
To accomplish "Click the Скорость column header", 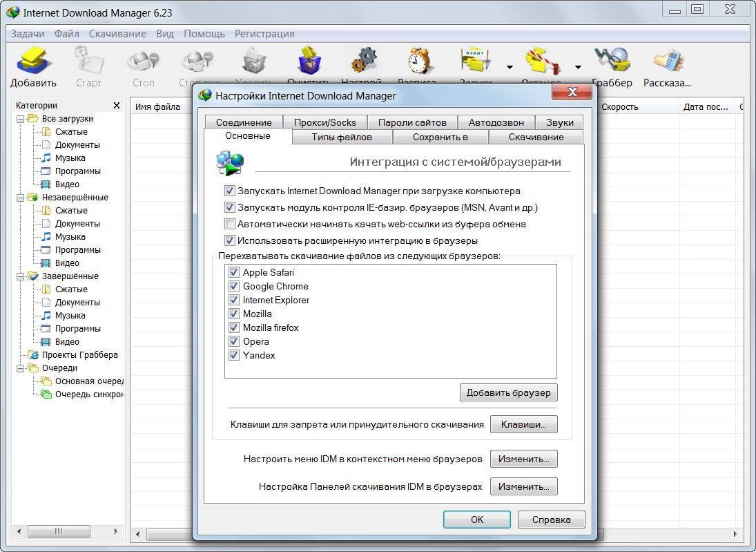I will tap(639, 106).
